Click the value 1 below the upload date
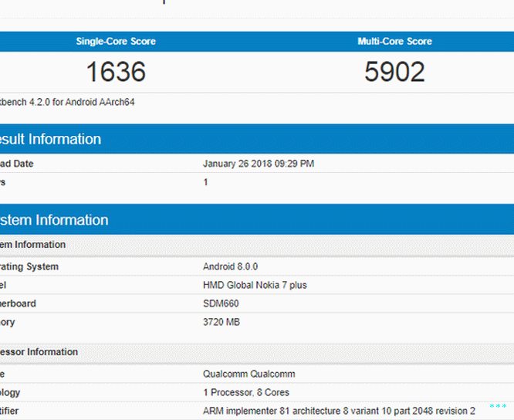 point(205,182)
